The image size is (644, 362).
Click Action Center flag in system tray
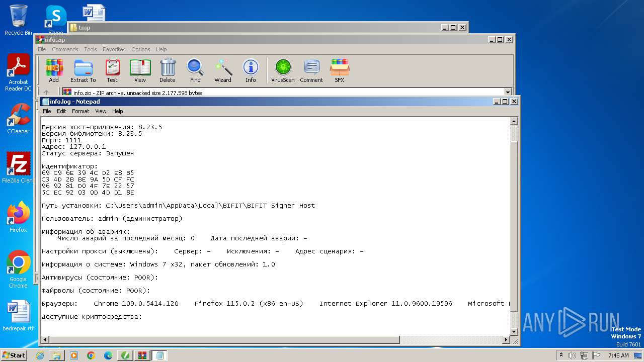pos(596,355)
